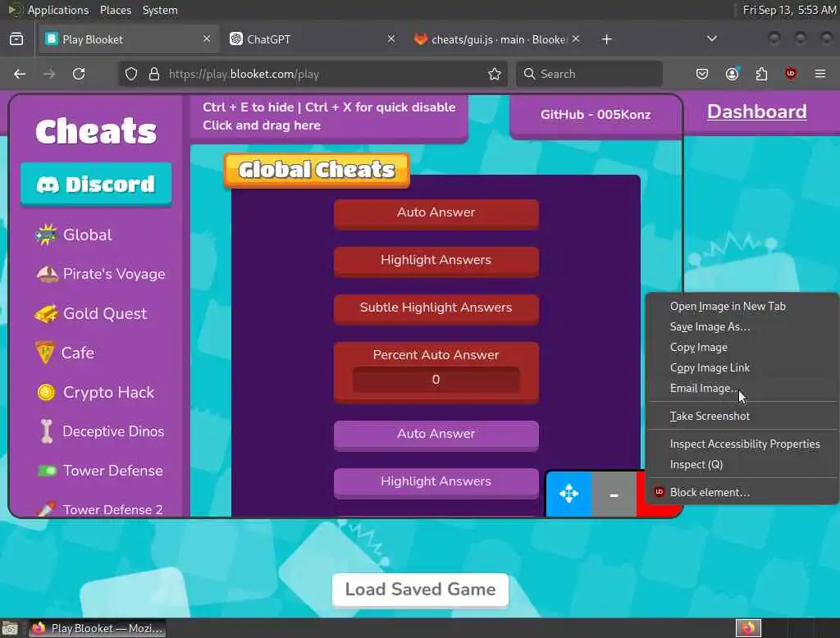Click purple Auto Answer button
Image resolution: width=840 pixels, height=638 pixels.
[436, 435]
